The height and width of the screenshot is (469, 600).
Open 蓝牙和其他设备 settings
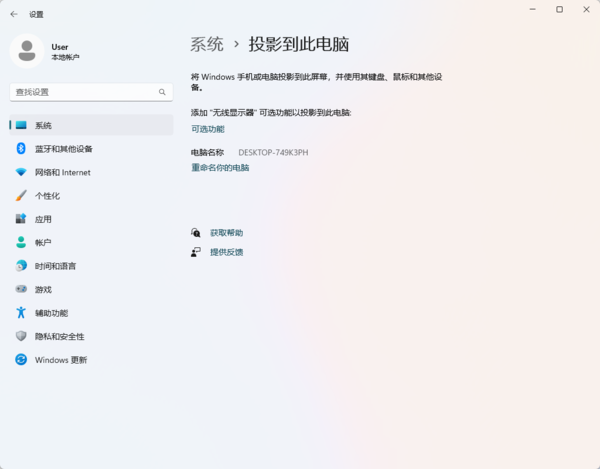pos(91,148)
